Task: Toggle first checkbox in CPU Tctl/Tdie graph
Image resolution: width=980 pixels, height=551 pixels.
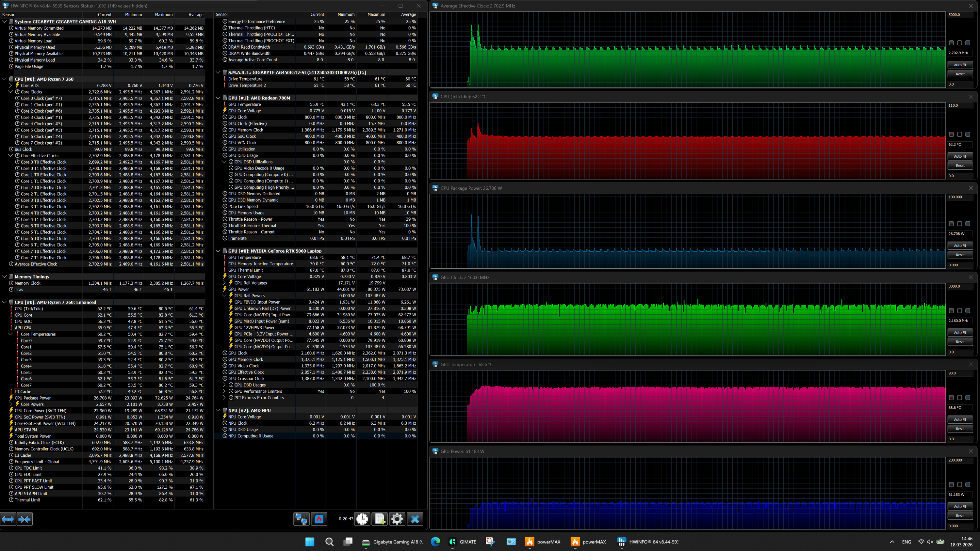Action: (x=951, y=134)
